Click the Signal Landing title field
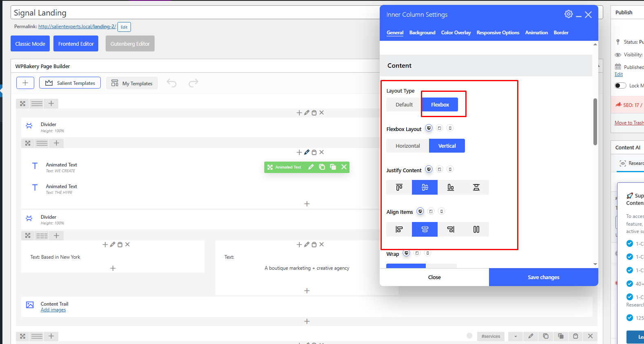 point(196,13)
